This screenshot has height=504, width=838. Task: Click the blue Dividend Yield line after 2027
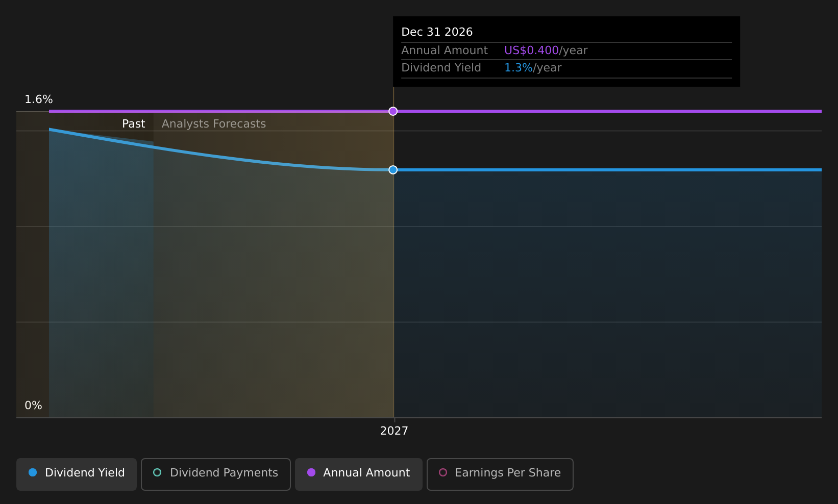click(607, 170)
